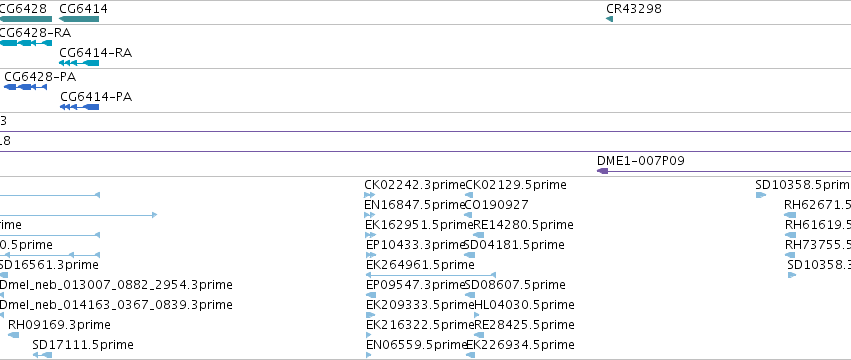Open Dmel_neb_013007_0882_2954.3prime label
Viewport: 851px width, 360px height.
[116, 285]
